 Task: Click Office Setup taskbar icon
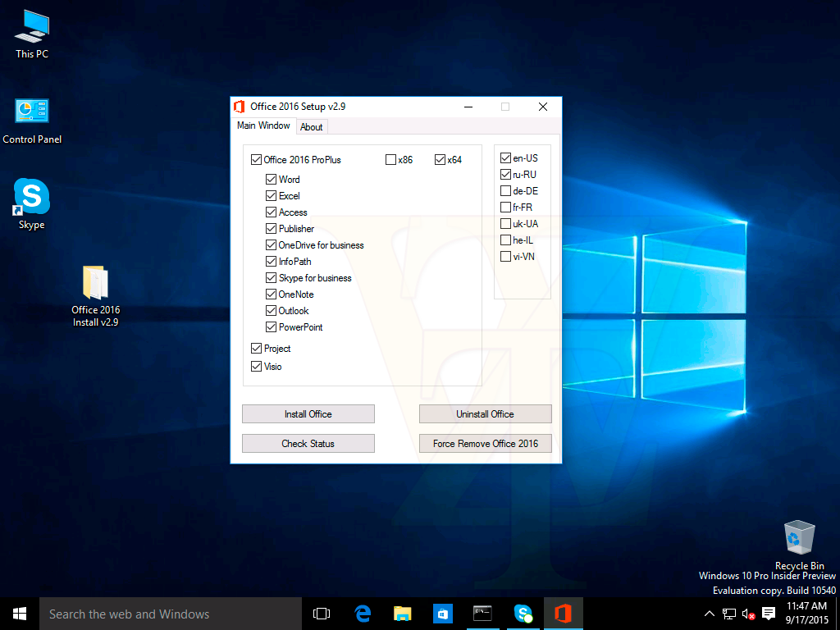coord(563,614)
